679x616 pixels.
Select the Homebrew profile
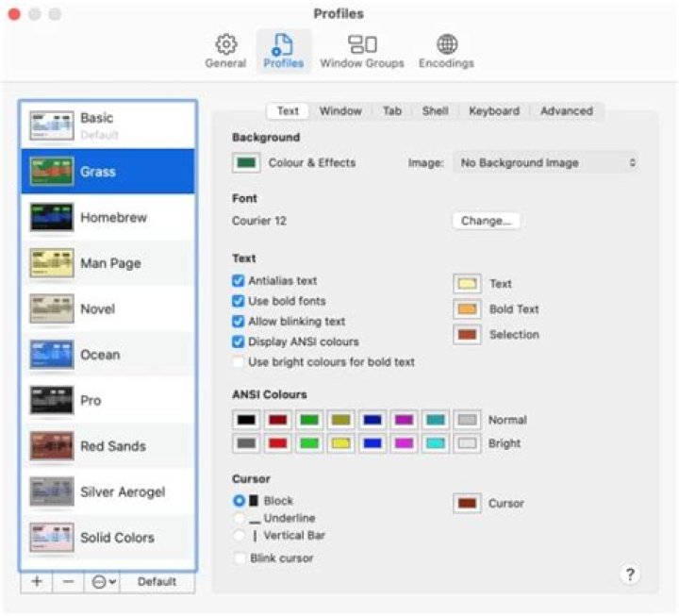[x=108, y=217]
